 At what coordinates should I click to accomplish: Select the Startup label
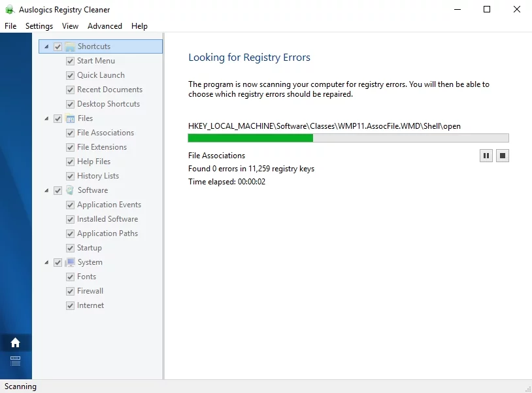[90, 248]
